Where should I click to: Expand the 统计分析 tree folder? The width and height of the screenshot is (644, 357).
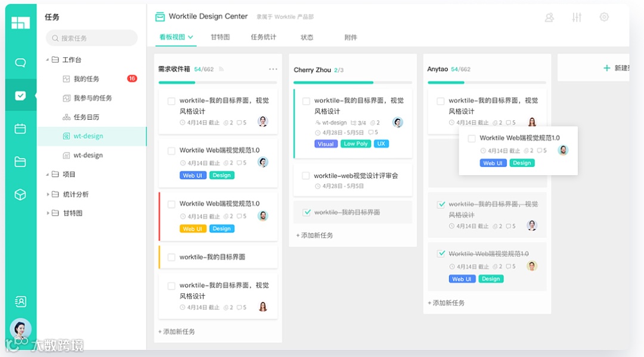click(x=48, y=194)
